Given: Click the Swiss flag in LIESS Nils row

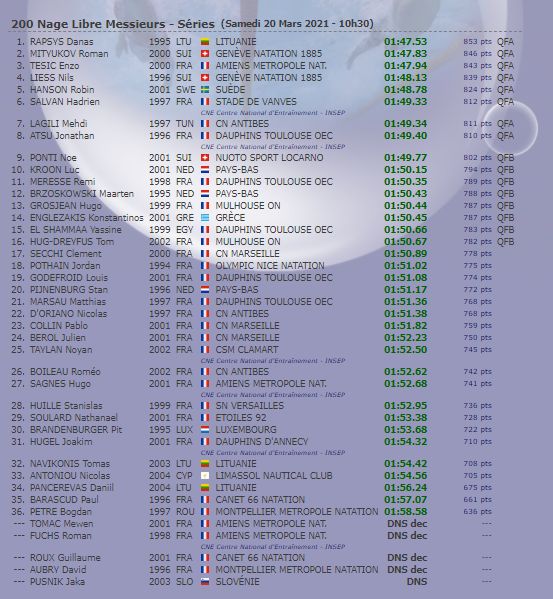Looking at the screenshot, I should pos(205,78).
